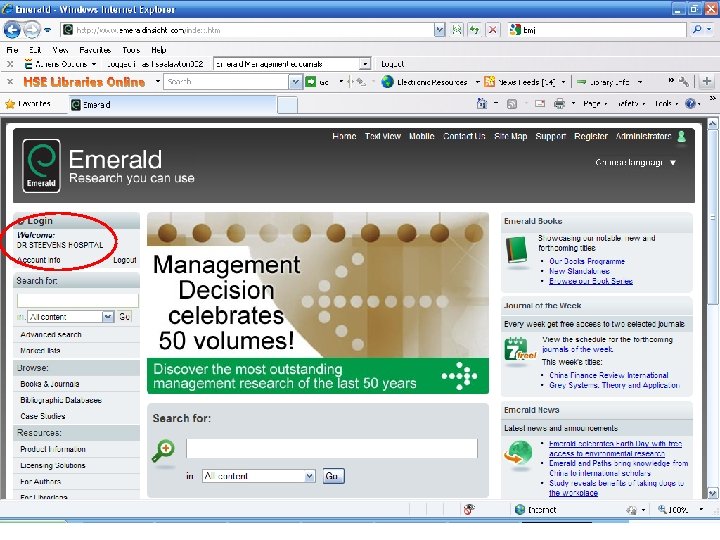The image size is (720, 540).
Task: Click the toolbar wrench options icon
Action: click(684, 82)
